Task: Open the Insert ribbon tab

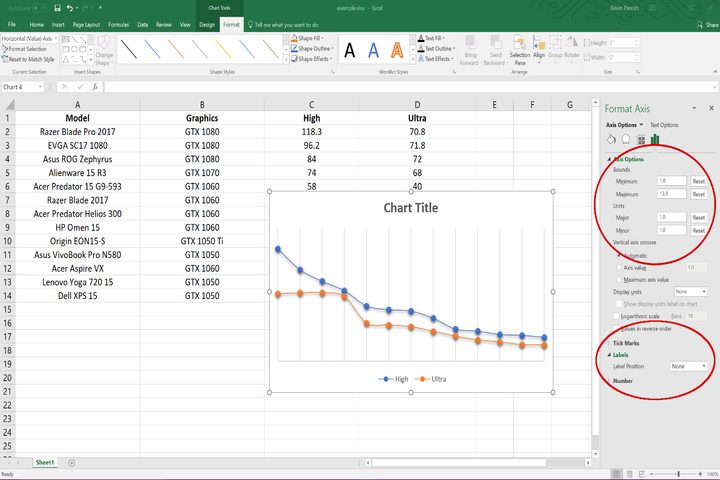Action: pos(58,24)
